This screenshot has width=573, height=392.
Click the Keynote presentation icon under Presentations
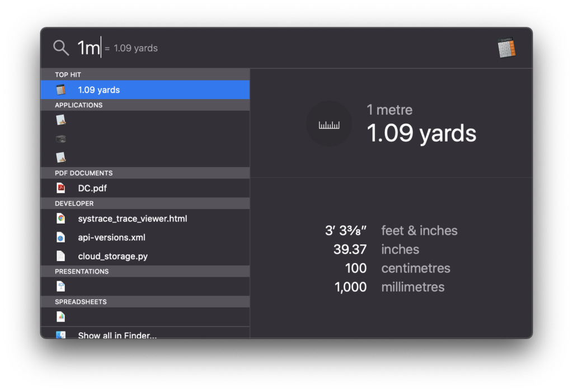(60, 286)
